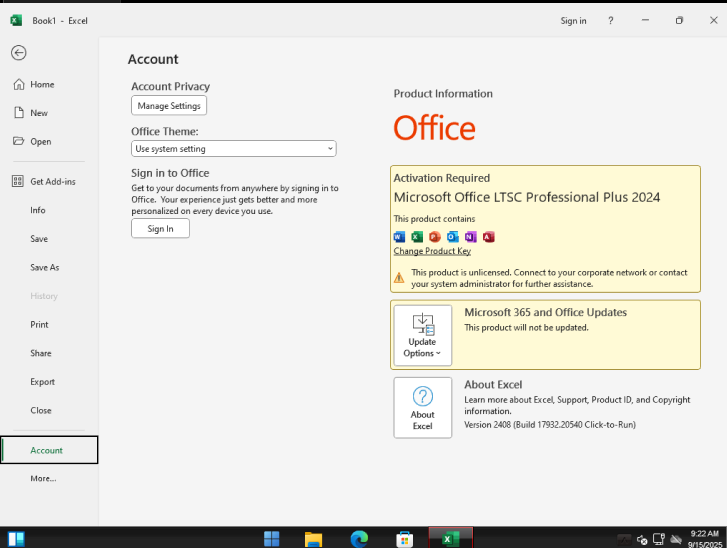Click the Open folder icon in sidebar

(19, 141)
